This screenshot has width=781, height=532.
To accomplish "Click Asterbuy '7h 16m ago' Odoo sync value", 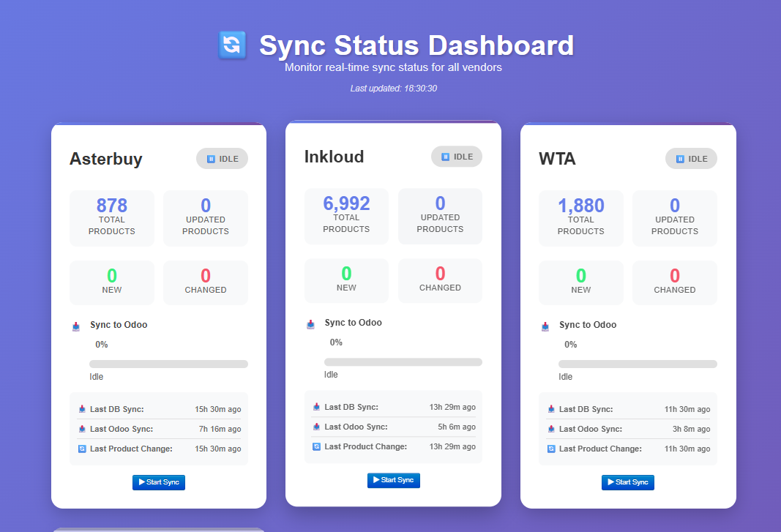I will point(220,429).
